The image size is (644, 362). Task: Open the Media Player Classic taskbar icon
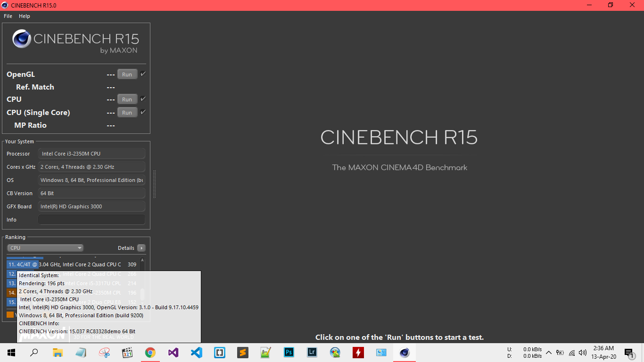pyautogui.click(x=127, y=353)
